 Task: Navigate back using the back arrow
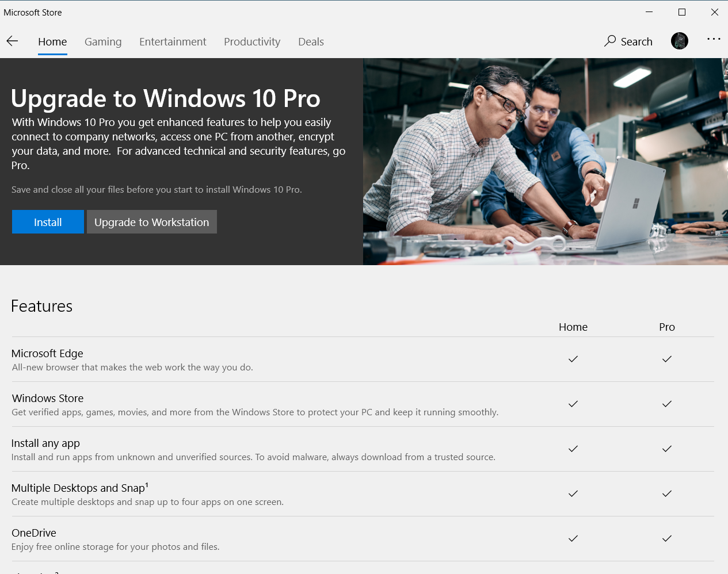12,41
